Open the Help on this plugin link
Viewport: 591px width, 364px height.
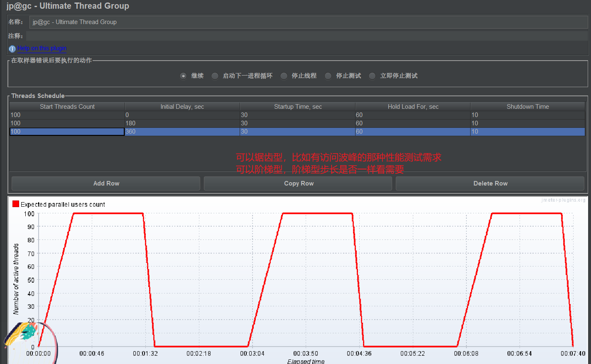(x=42, y=48)
